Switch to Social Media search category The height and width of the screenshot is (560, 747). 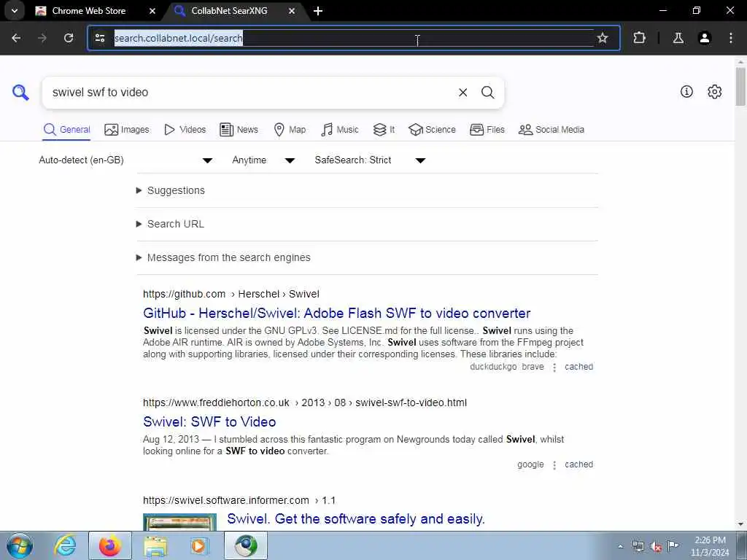click(x=551, y=130)
